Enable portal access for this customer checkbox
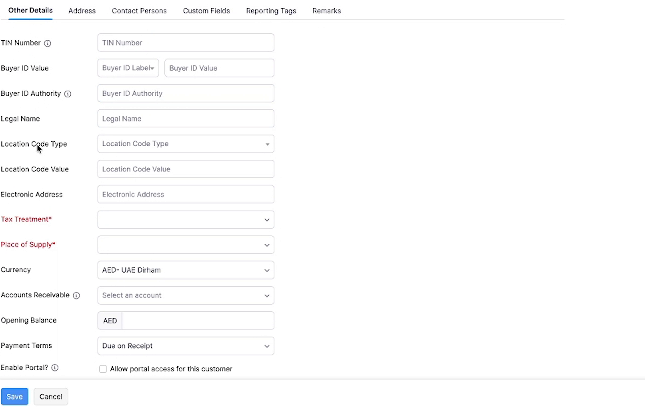The height and width of the screenshot is (413, 645). tap(103, 369)
